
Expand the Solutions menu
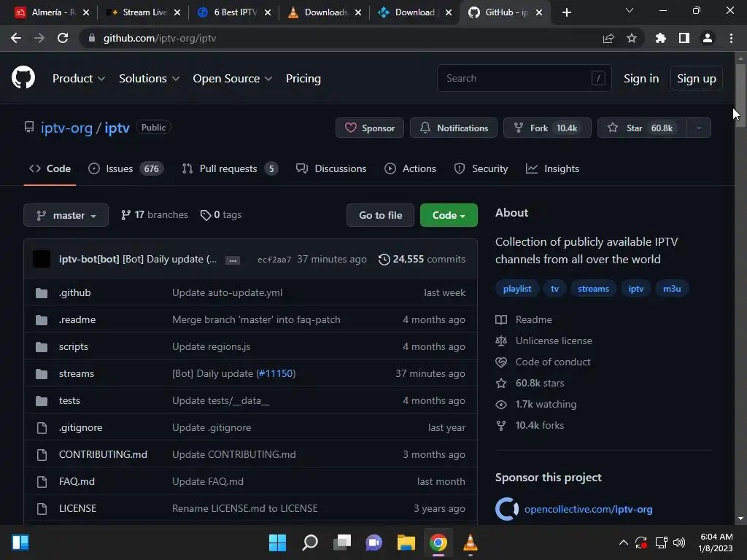[x=149, y=79]
